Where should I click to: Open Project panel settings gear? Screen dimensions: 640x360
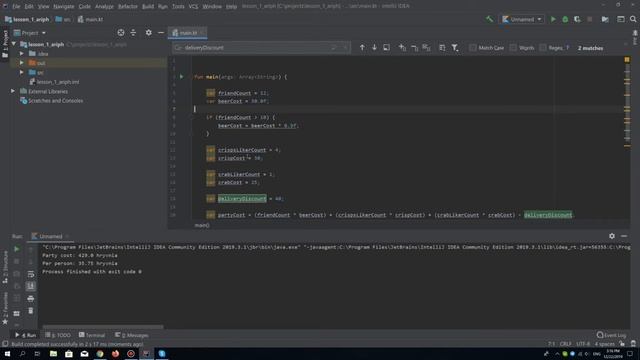click(149, 33)
